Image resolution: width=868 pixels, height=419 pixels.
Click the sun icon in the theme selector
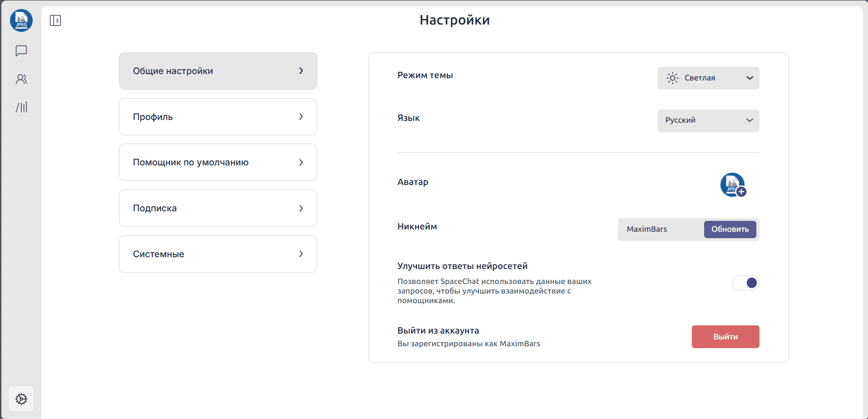point(672,78)
